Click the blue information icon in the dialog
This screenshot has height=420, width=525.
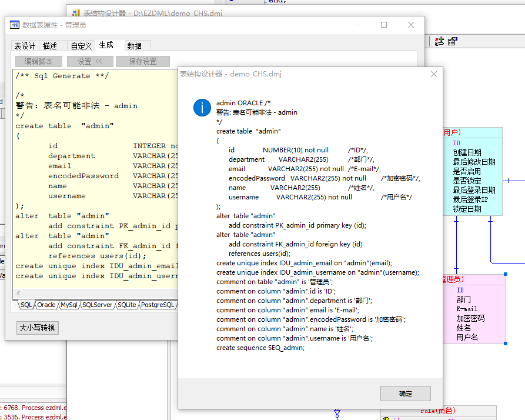(x=202, y=108)
